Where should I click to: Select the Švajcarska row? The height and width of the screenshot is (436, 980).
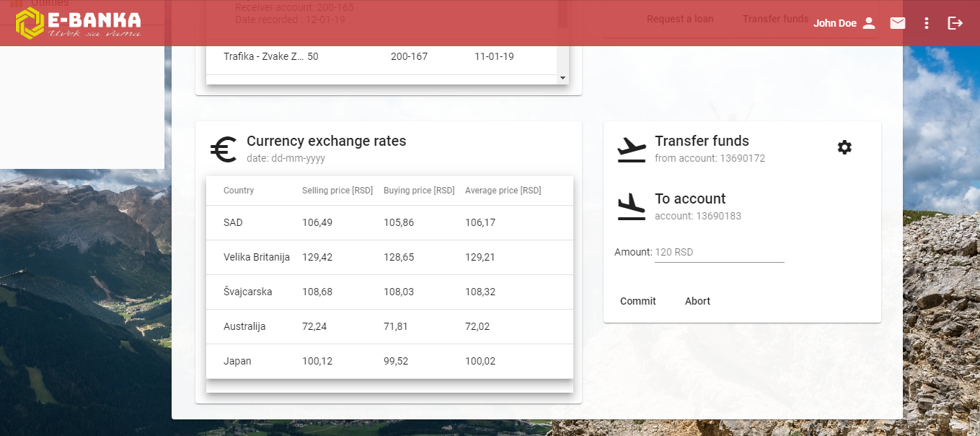389,292
